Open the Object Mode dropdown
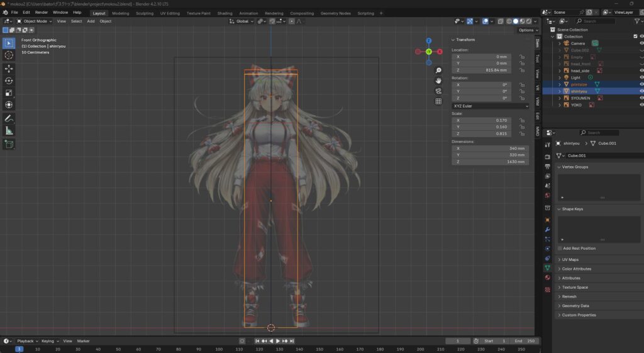644x353 pixels. [x=36, y=21]
